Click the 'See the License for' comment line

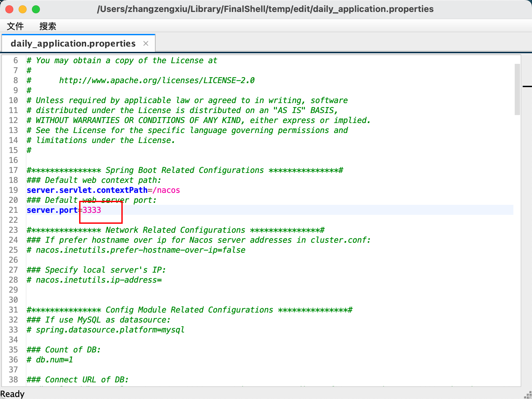tap(187, 130)
